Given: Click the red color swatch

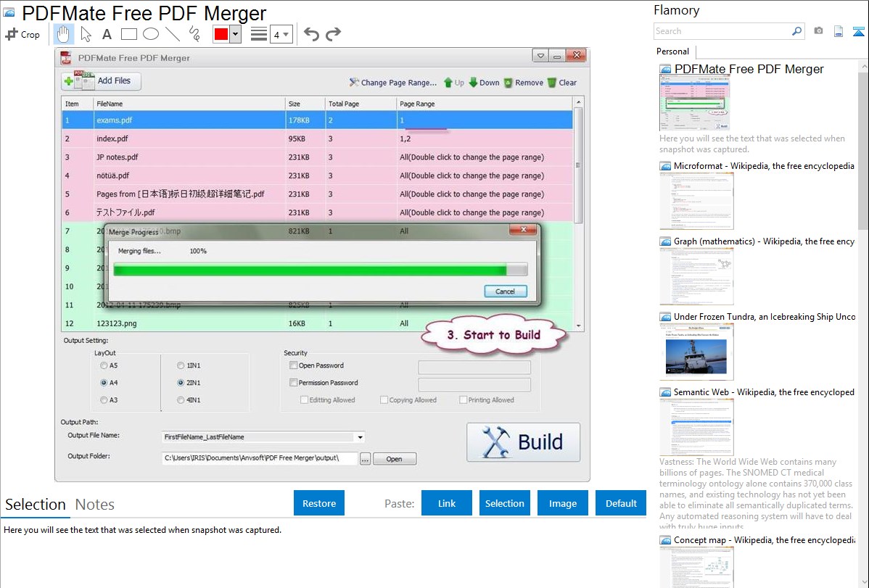Looking at the screenshot, I should (x=221, y=34).
